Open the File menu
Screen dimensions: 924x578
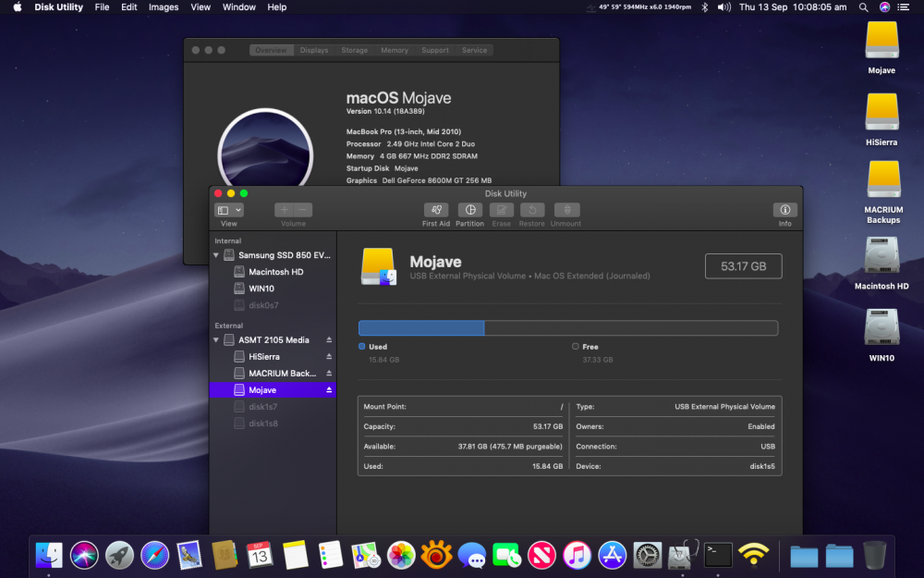tap(102, 7)
